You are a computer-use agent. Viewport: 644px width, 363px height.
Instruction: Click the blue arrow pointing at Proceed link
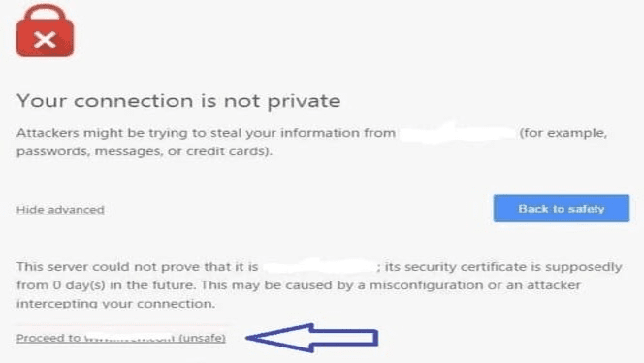pos(312,338)
